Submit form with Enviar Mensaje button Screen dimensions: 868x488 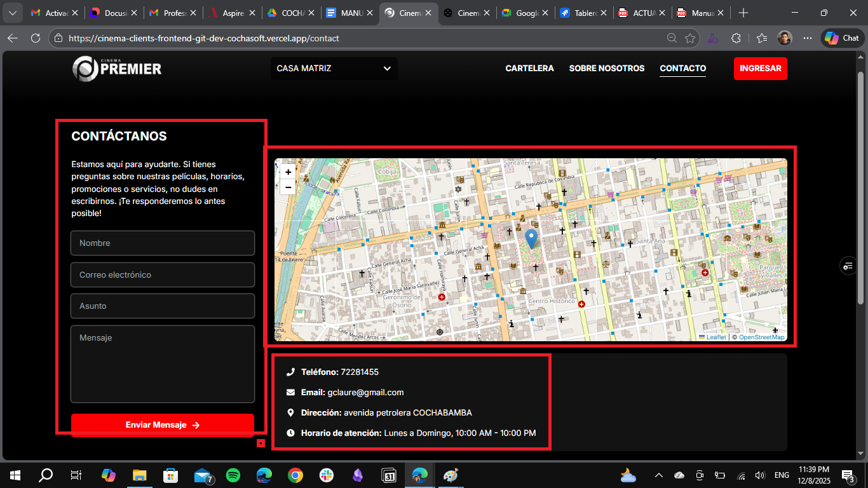pyautogui.click(x=163, y=425)
